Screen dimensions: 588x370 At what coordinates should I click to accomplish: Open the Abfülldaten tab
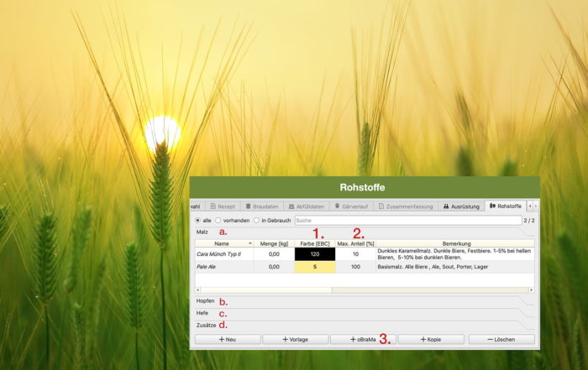point(307,206)
